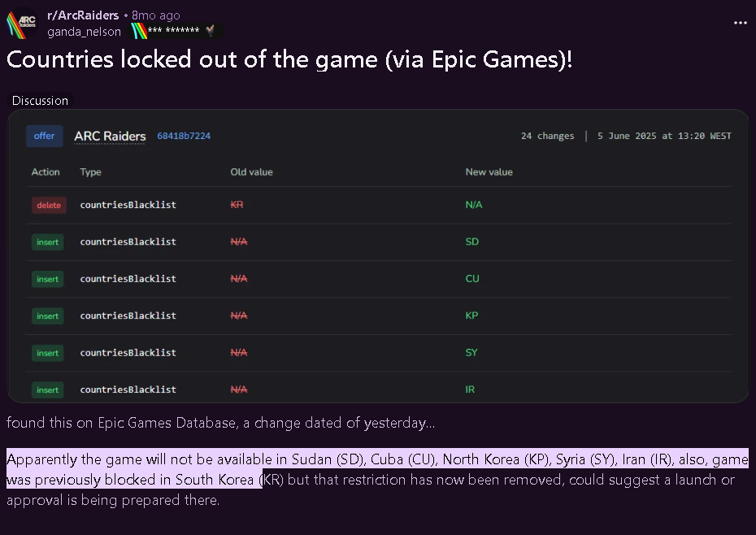Click the red "delete" action badge
756x535 pixels.
[x=49, y=205]
